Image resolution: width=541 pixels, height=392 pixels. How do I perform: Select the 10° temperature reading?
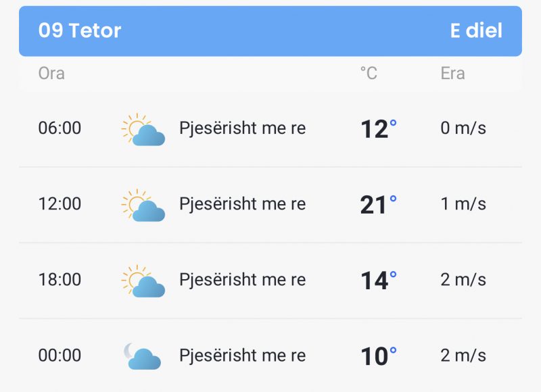click(379, 356)
